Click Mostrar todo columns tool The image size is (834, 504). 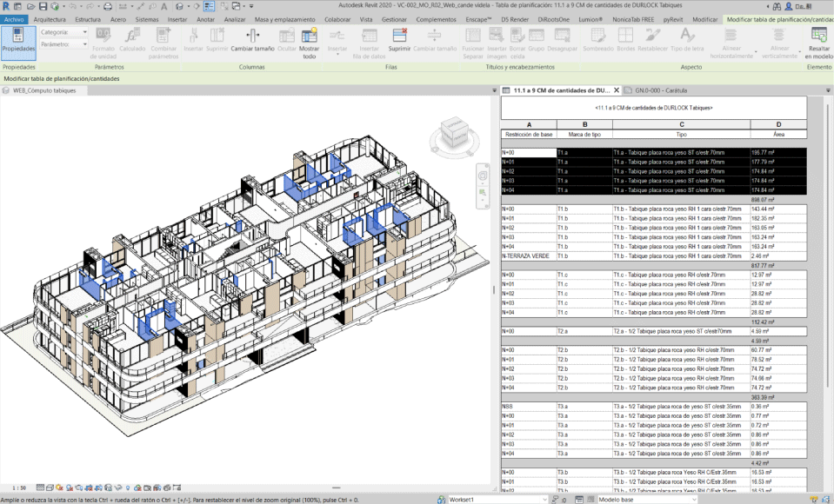coord(309,43)
